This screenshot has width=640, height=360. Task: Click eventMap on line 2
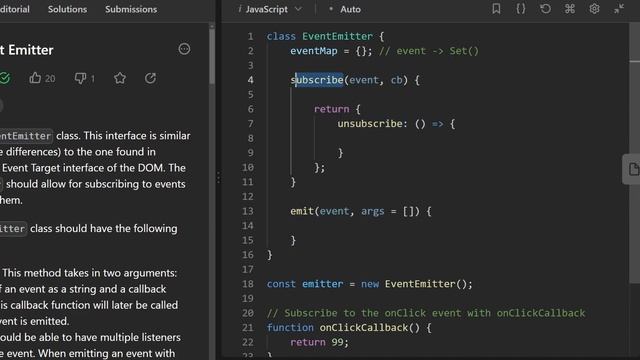pyautogui.click(x=314, y=51)
